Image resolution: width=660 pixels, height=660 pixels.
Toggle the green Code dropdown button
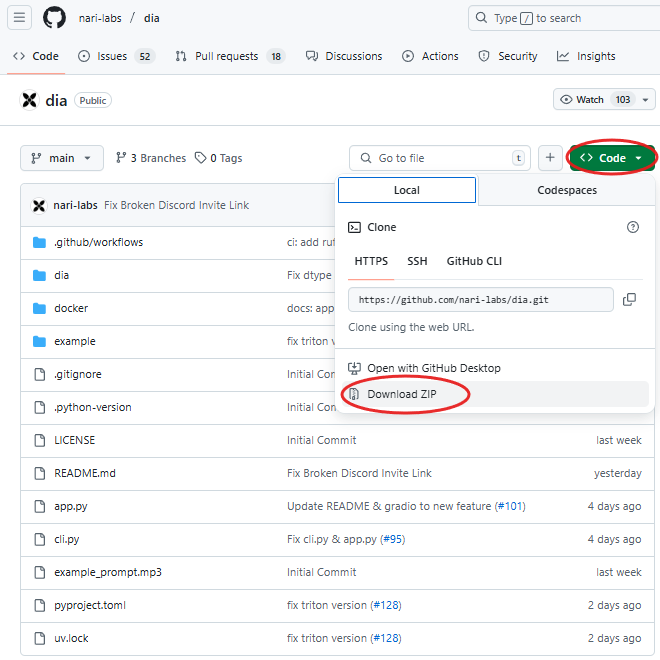click(x=612, y=158)
